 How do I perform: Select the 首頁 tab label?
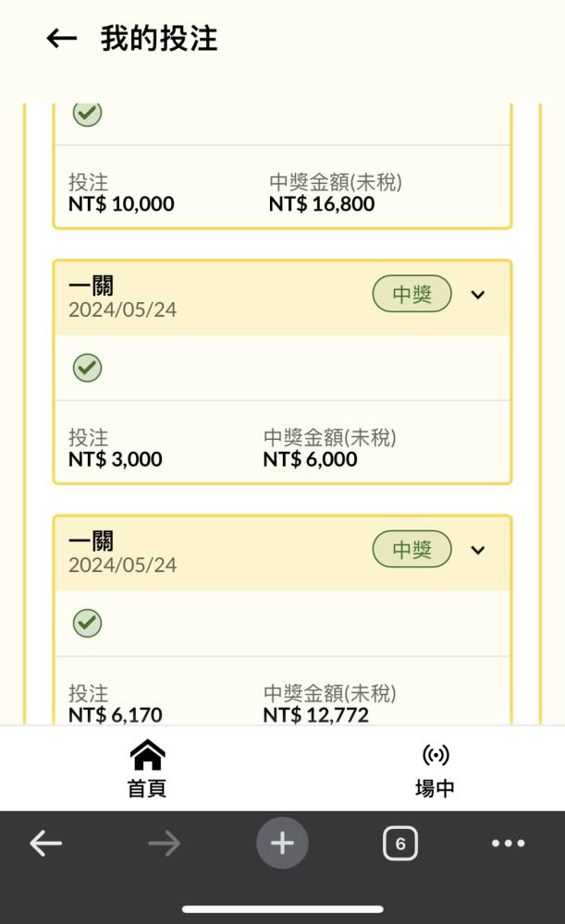tap(147, 788)
